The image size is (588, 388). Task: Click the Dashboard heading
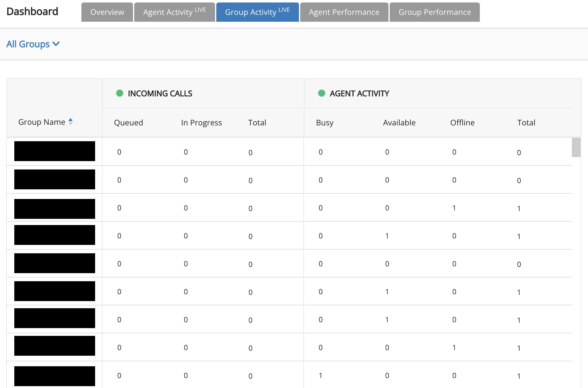(x=32, y=11)
